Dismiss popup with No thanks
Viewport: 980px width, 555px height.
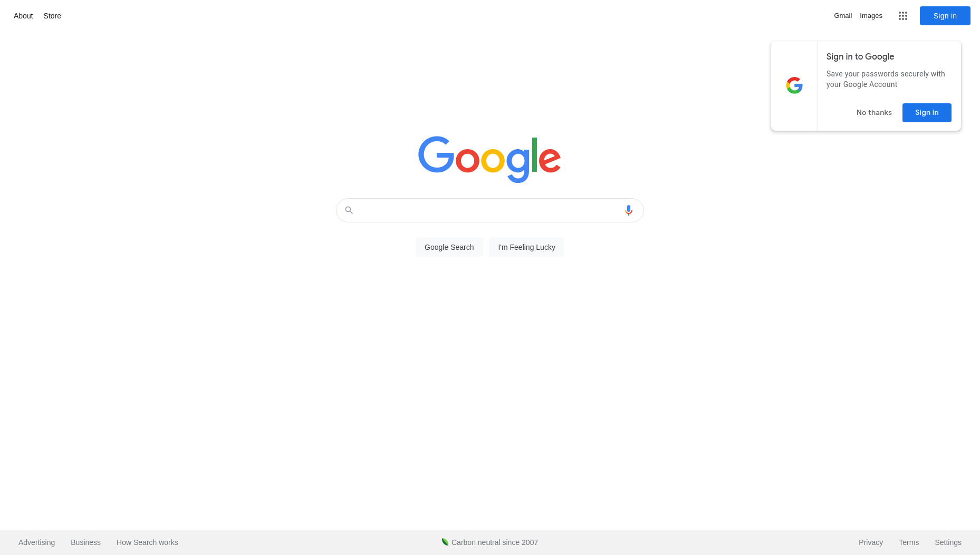(x=874, y=113)
